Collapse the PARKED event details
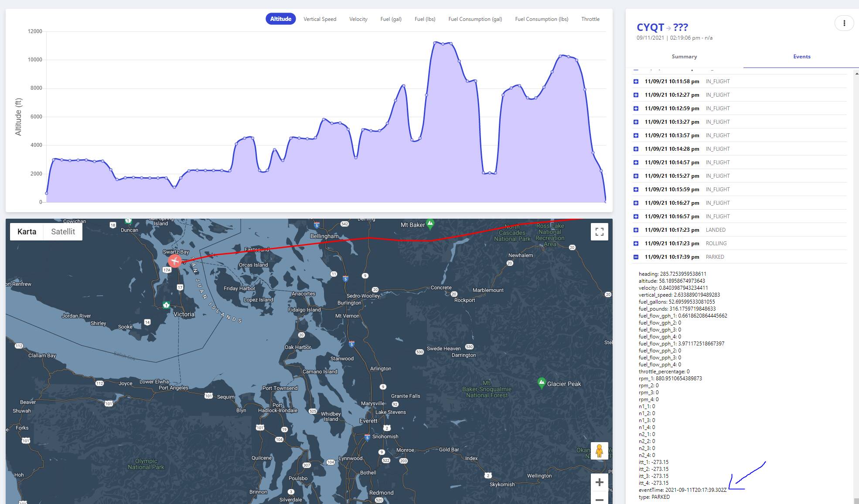Screen dimensions: 859x504 (x=636, y=257)
